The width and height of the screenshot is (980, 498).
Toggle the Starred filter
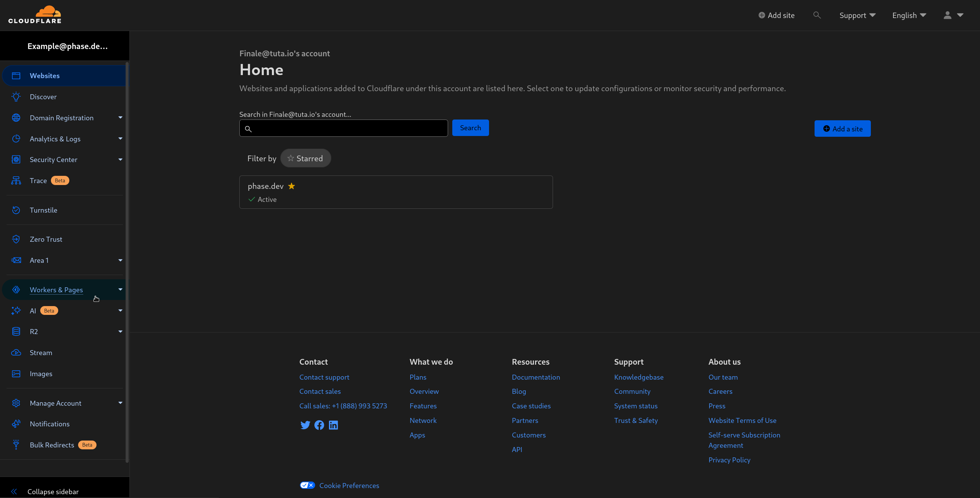pyautogui.click(x=305, y=158)
